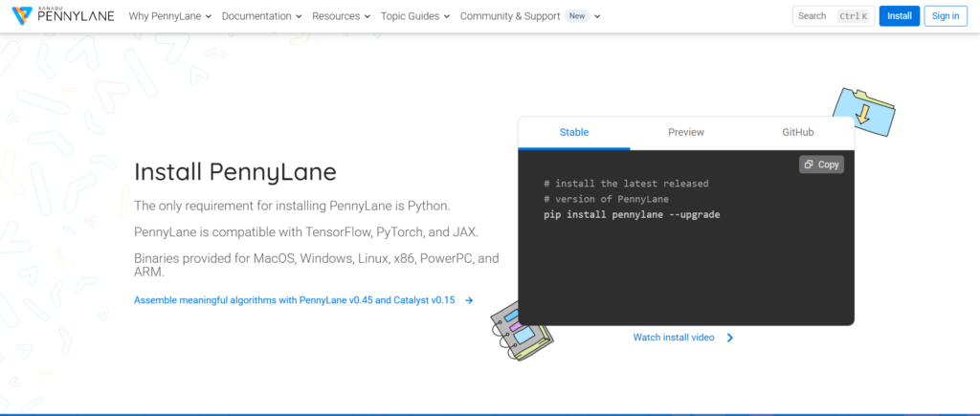Switch to the GitHub tab
980x416 pixels.
(797, 132)
